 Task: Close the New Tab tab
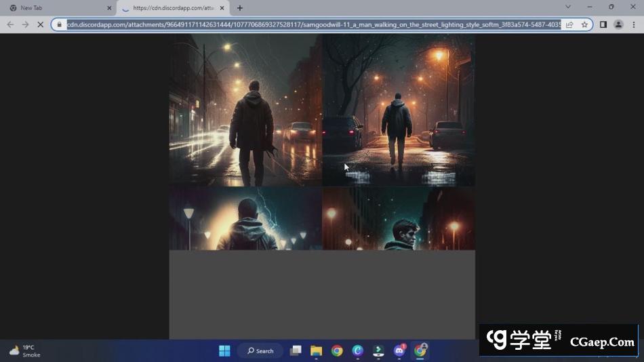(x=109, y=8)
